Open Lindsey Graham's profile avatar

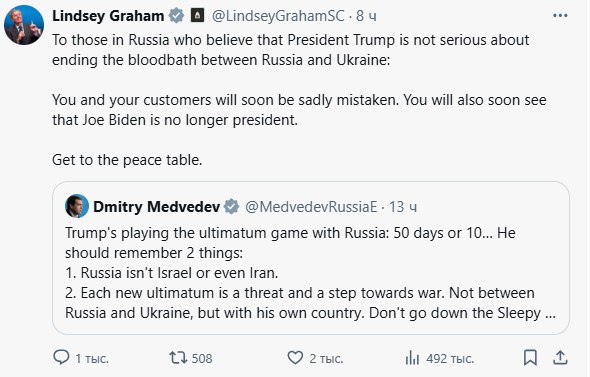[24, 25]
